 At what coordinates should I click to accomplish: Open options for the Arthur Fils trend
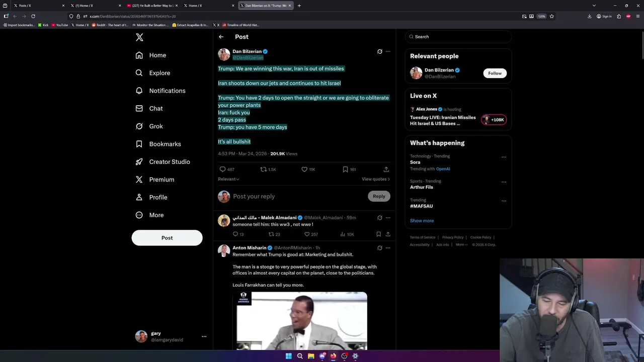(x=504, y=182)
